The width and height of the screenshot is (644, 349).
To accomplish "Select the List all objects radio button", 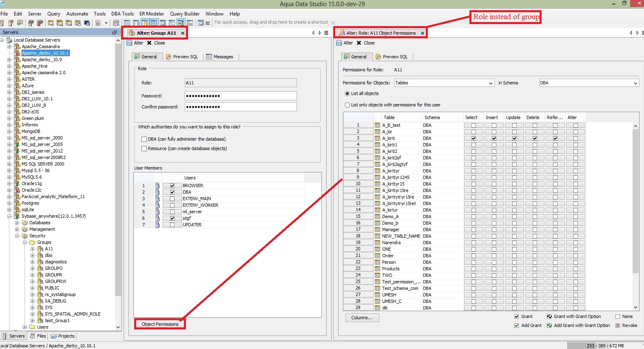I will tap(347, 93).
